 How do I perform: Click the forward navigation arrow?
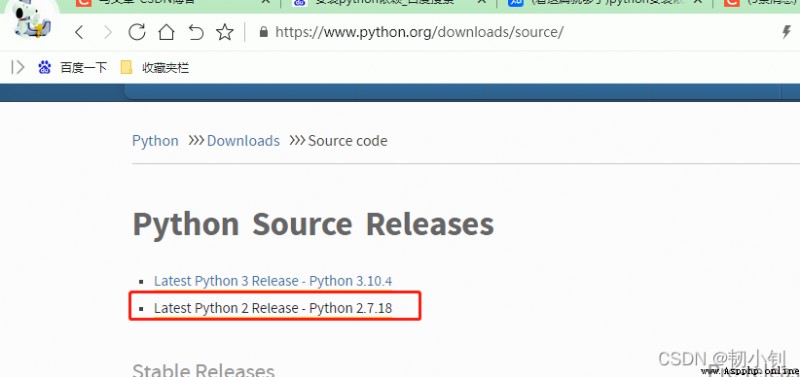tap(108, 33)
